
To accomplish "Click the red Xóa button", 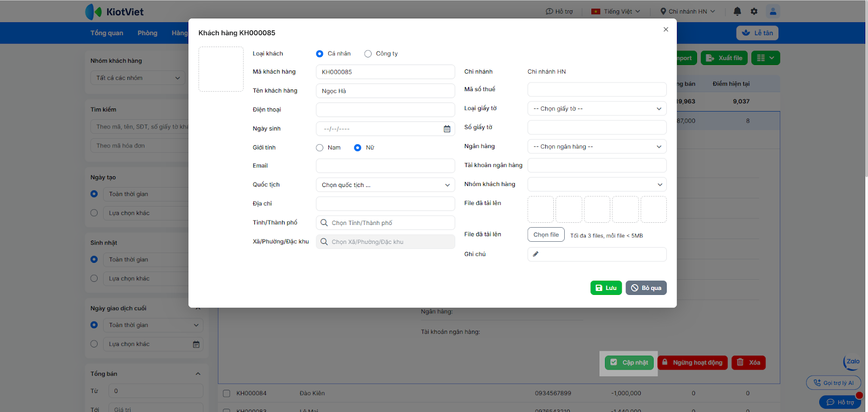I will click(x=749, y=363).
